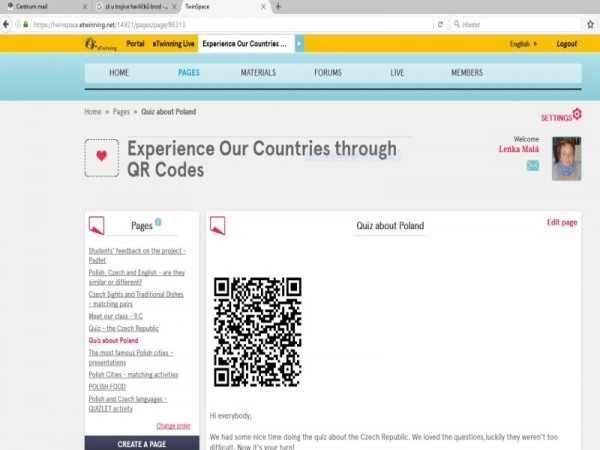Open Czech Sights and Traditional Dishes page

point(136,299)
